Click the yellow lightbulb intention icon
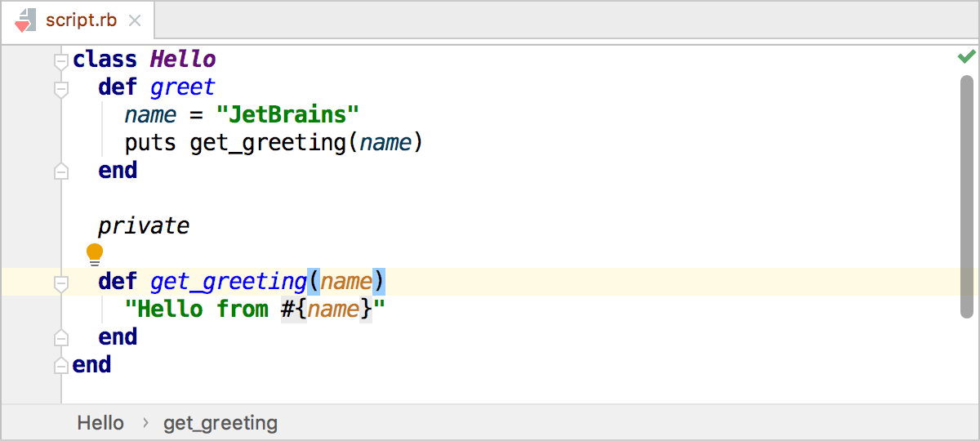 pos(95,254)
